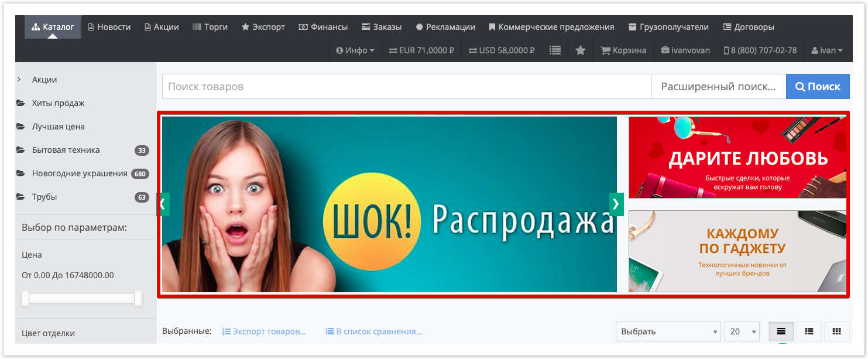Show the next banner slide

tap(616, 204)
